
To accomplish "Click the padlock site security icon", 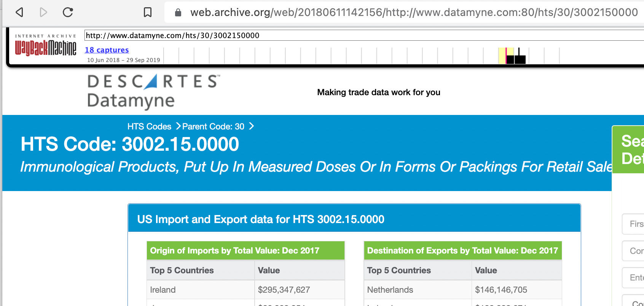I will click(178, 13).
